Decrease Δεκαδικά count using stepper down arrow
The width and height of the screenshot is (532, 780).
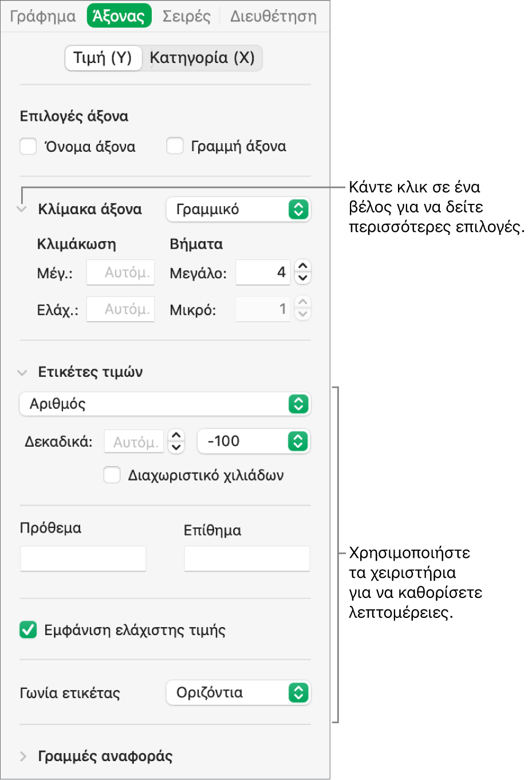tap(176, 447)
